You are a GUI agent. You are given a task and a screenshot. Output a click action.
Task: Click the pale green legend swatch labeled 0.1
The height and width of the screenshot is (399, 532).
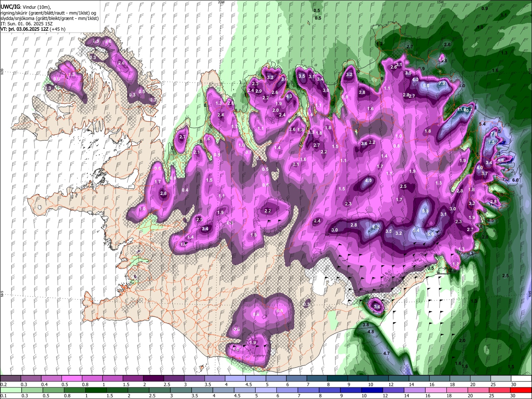(x=11, y=390)
